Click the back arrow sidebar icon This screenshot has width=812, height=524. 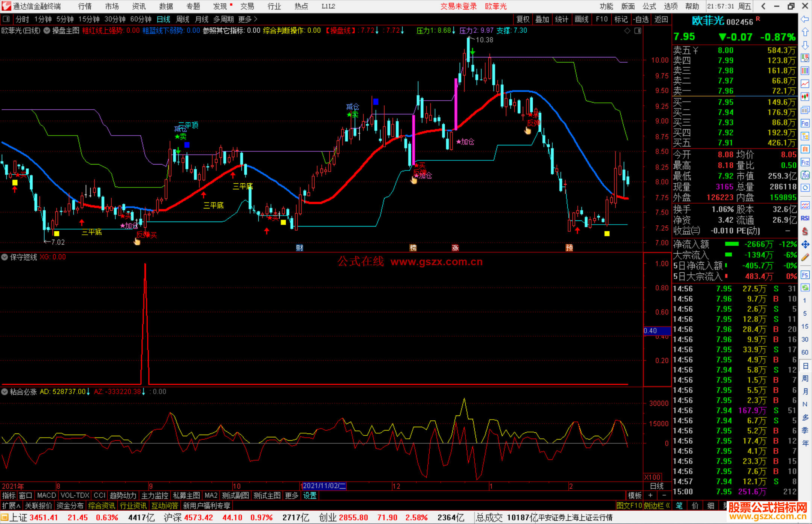(x=805, y=19)
